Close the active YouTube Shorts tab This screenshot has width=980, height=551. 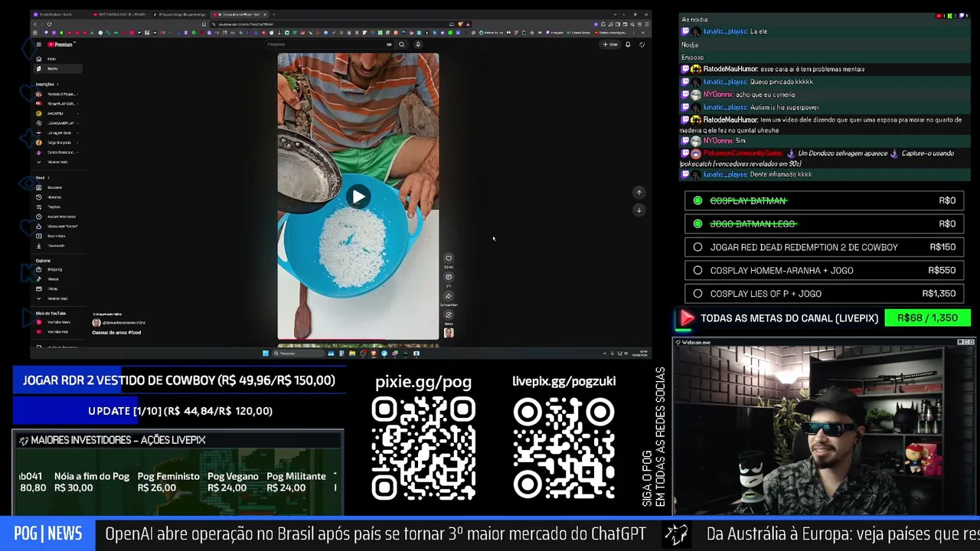point(266,15)
